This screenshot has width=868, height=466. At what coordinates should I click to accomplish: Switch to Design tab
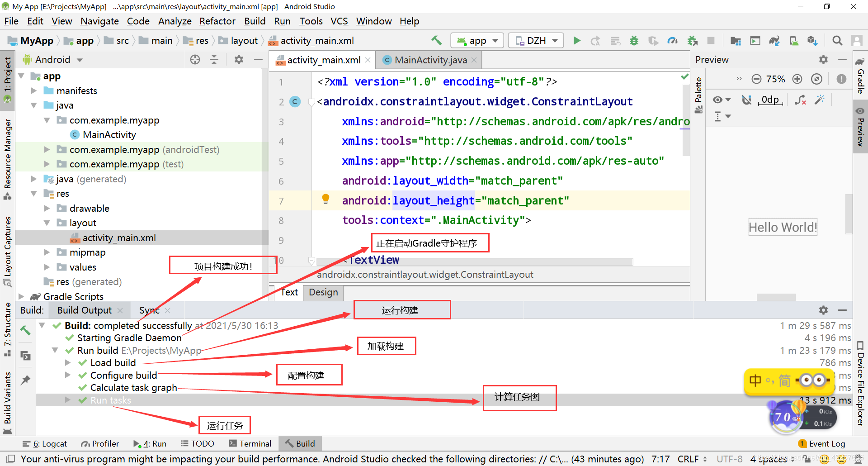pyautogui.click(x=323, y=292)
